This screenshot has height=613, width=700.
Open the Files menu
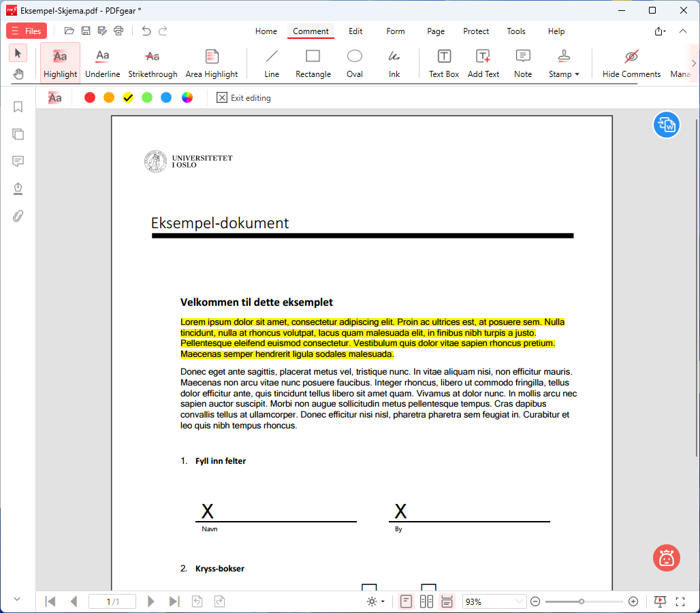click(27, 31)
